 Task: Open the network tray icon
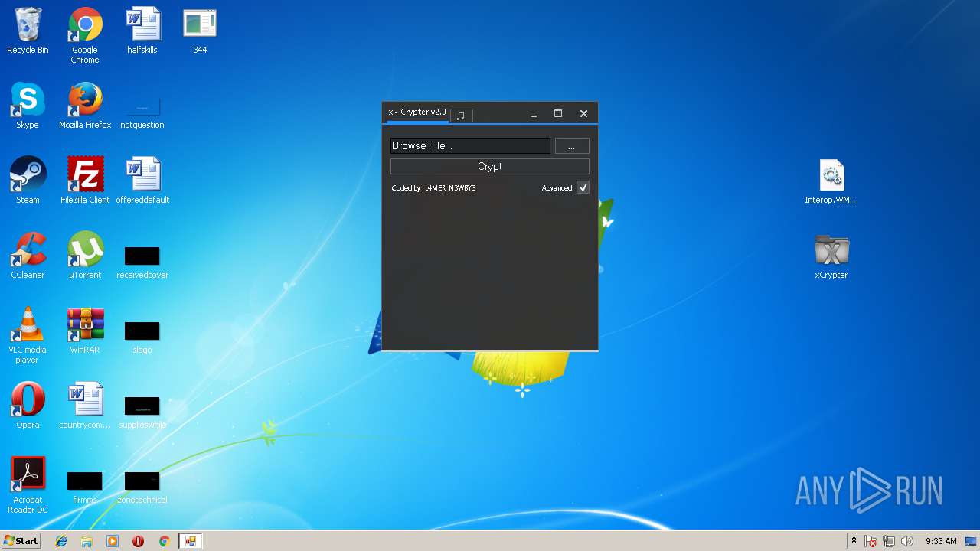(889, 541)
